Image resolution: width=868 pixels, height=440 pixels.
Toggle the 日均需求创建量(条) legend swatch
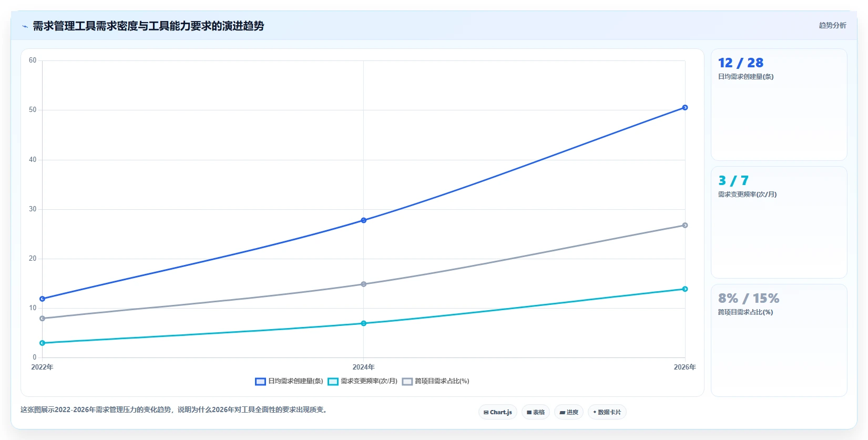(x=260, y=382)
